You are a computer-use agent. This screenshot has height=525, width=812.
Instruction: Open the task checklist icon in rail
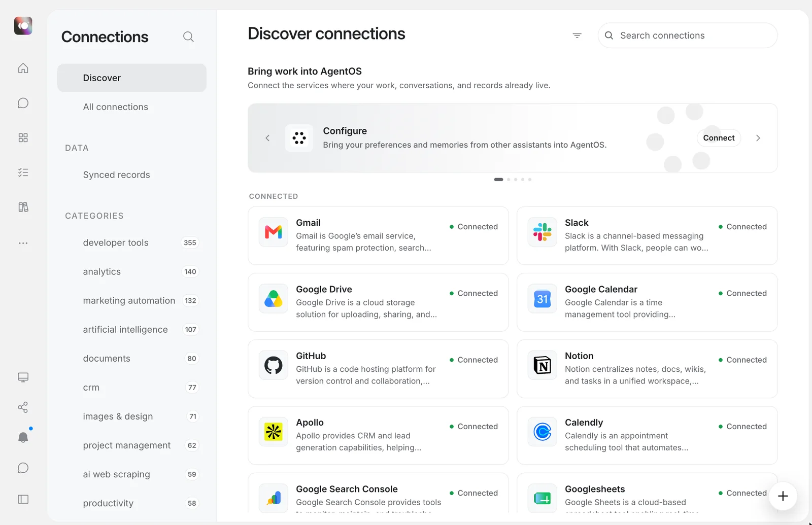[23, 172]
